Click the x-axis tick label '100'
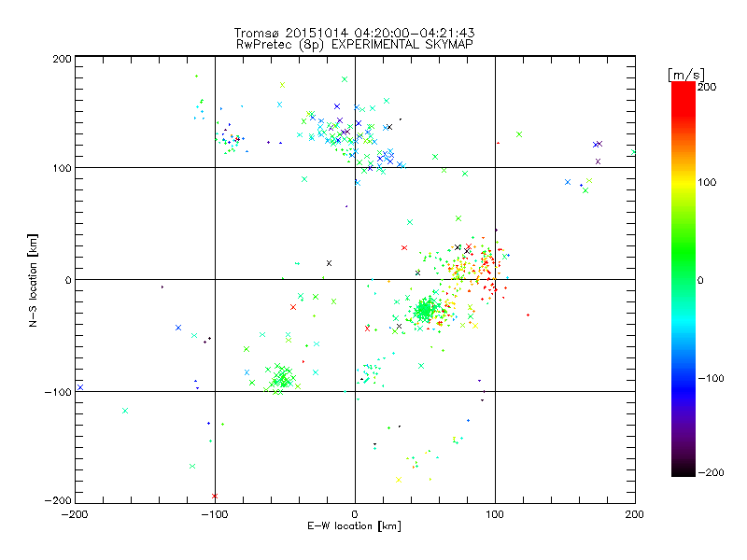 coord(495,514)
